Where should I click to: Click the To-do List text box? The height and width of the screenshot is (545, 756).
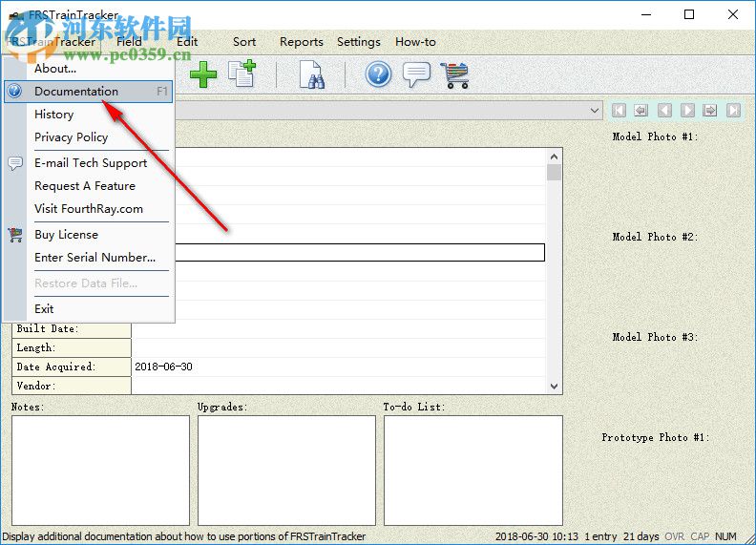pos(473,471)
